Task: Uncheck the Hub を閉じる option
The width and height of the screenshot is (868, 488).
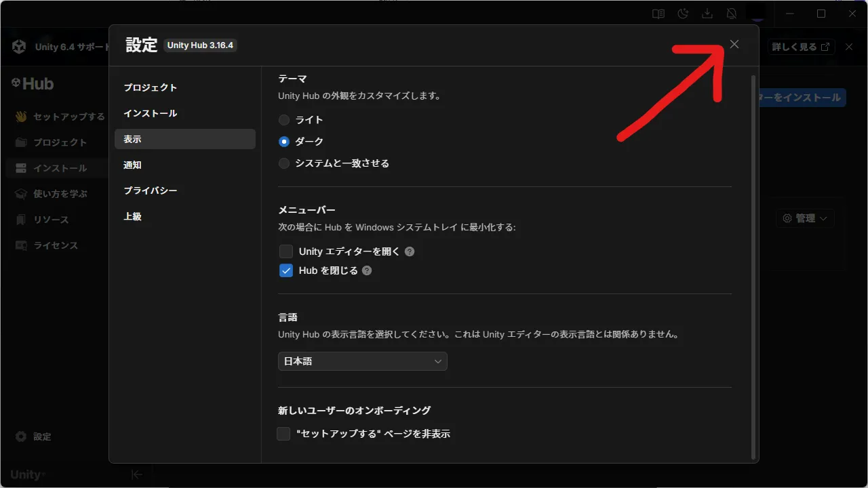Action: 286,270
